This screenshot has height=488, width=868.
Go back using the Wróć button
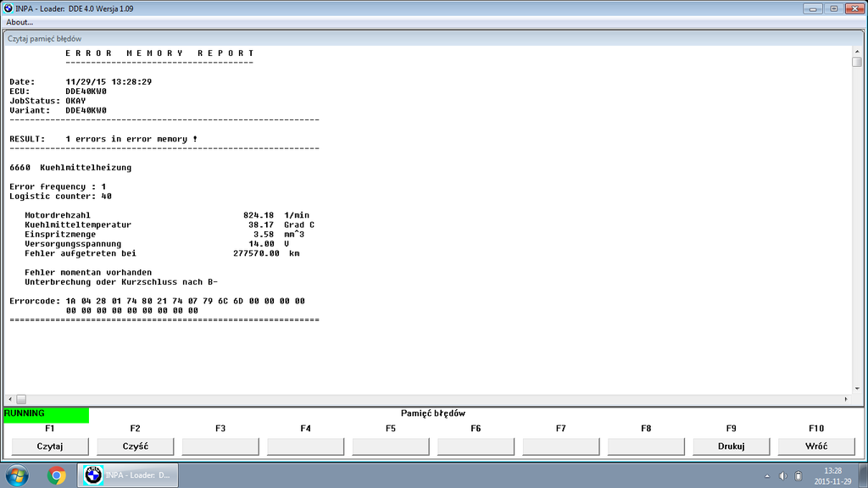click(816, 446)
